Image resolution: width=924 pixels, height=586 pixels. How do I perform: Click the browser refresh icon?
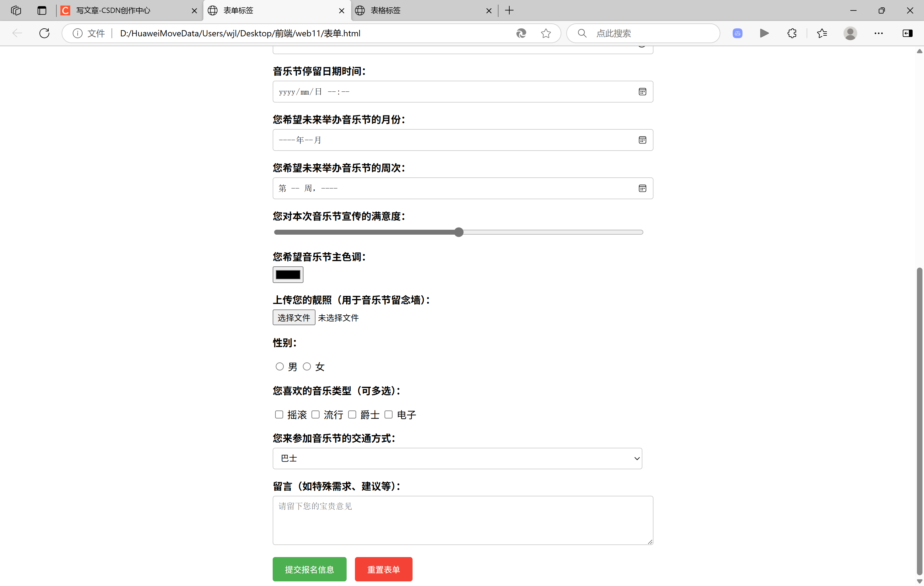pos(44,33)
